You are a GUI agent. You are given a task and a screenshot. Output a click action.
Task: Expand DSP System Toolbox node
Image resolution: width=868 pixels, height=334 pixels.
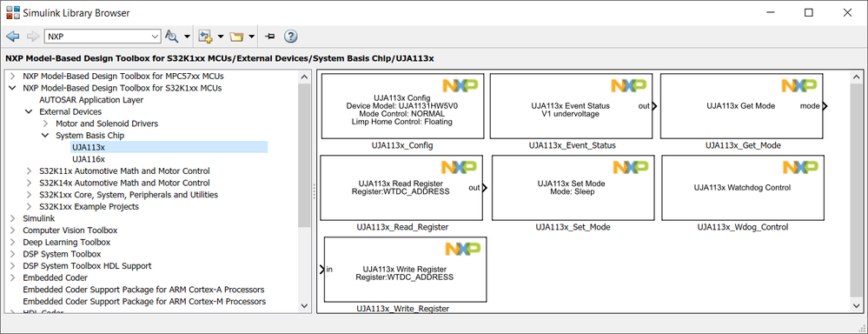(x=12, y=254)
